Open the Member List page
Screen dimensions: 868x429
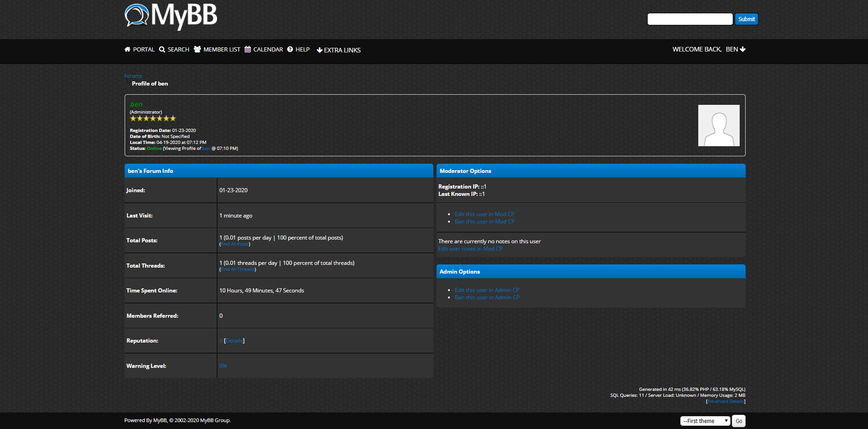[x=222, y=50]
